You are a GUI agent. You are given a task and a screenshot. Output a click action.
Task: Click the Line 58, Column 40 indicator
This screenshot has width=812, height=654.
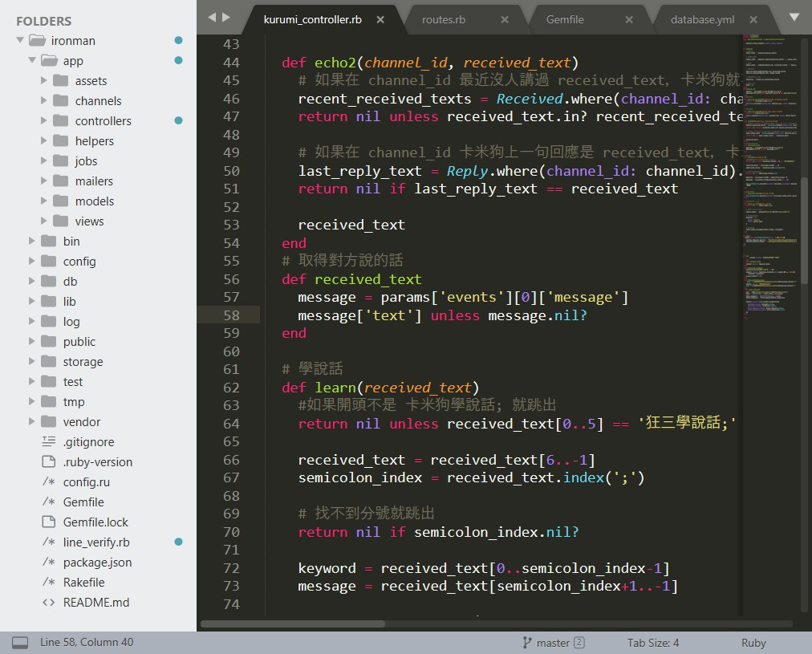87,642
